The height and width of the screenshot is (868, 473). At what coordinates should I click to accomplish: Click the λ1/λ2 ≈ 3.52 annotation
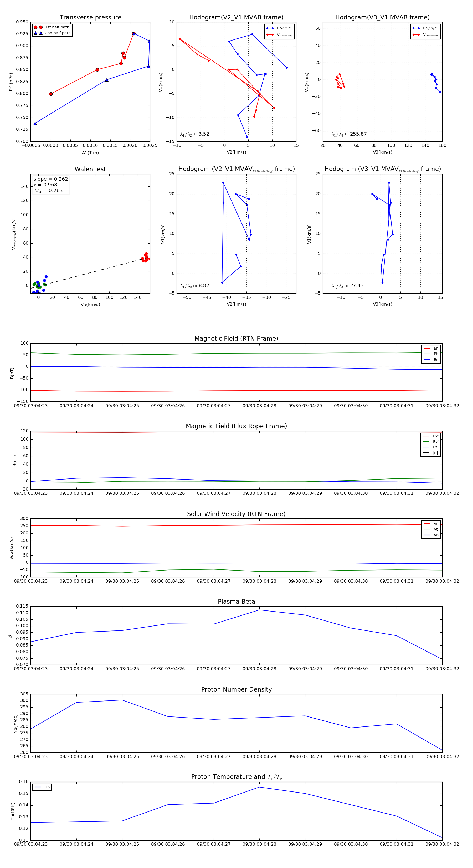(194, 134)
